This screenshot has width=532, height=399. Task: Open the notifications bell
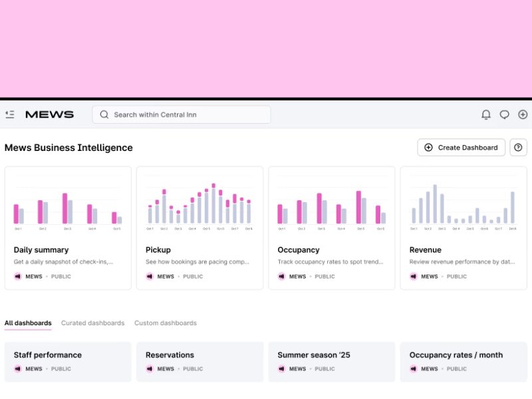pyautogui.click(x=486, y=114)
